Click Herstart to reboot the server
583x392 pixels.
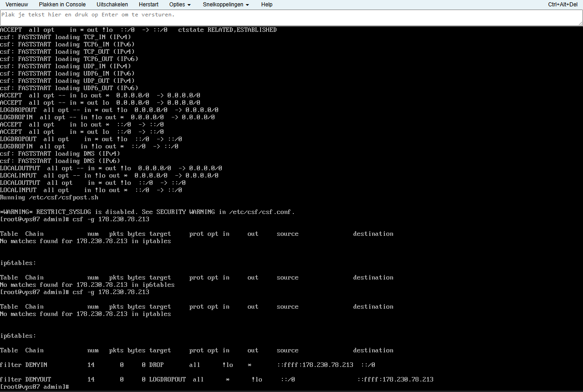[148, 5]
